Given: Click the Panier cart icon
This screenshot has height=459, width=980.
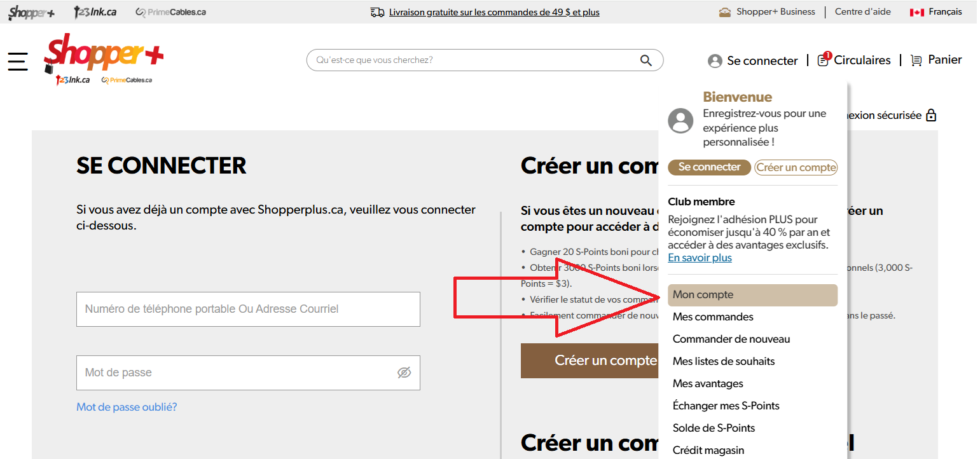Looking at the screenshot, I should (916, 60).
